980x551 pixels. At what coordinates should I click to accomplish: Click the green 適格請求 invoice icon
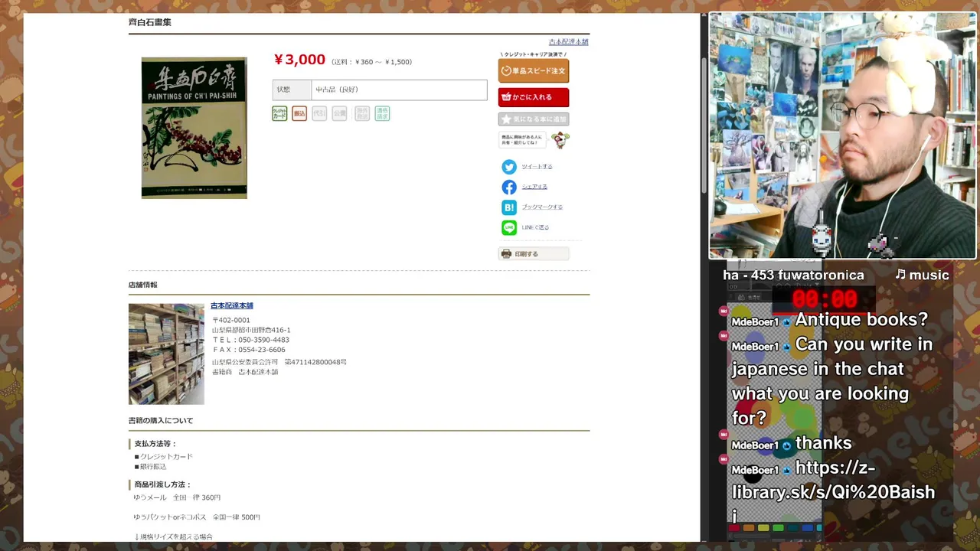coord(382,113)
